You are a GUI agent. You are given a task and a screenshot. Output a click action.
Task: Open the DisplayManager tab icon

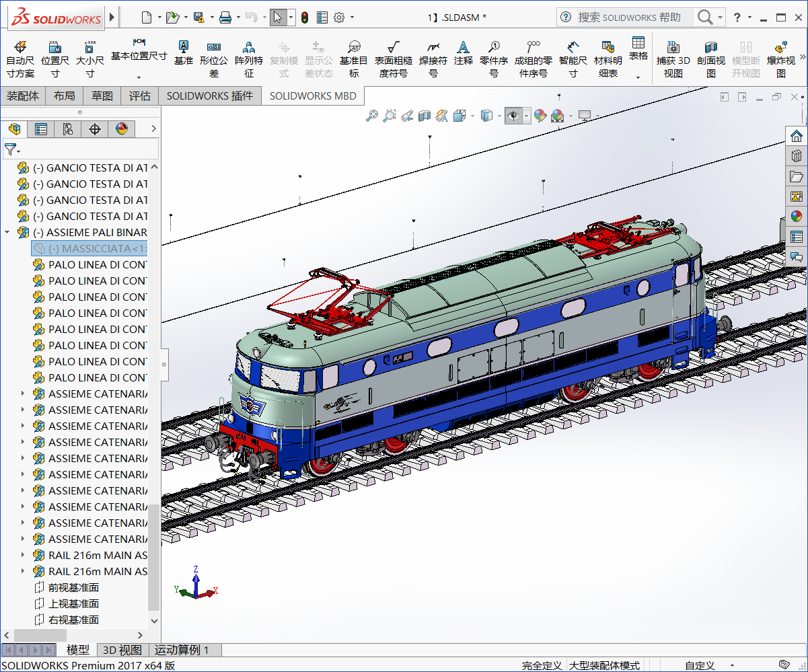click(122, 128)
